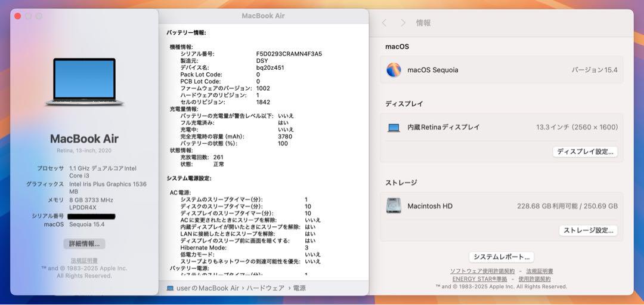Click 低電力モード row

(x=250, y=254)
